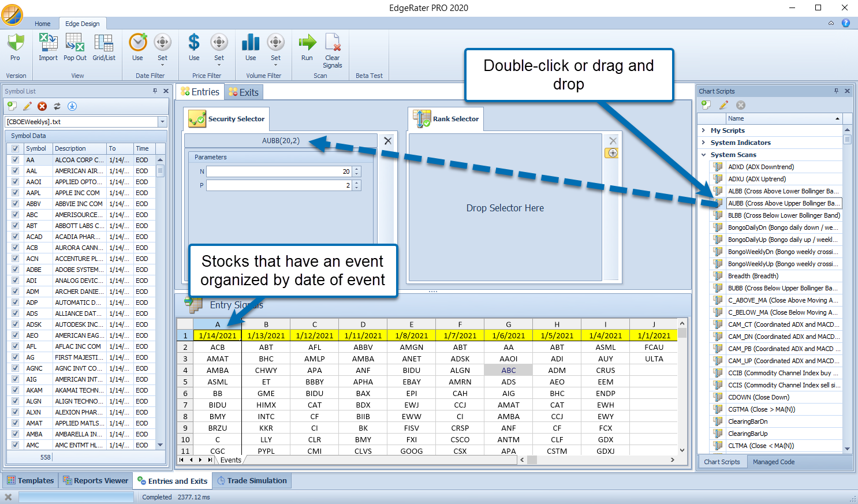Select the ABC cell in column G
858x504 pixels.
509,370
